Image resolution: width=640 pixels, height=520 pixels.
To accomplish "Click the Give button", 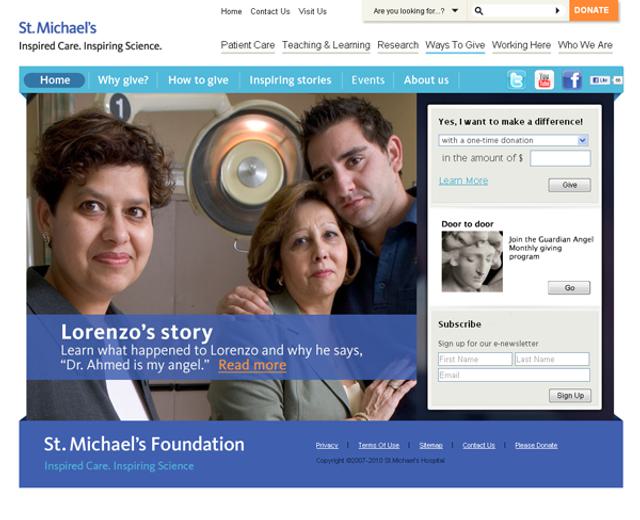I will point(569,185).
